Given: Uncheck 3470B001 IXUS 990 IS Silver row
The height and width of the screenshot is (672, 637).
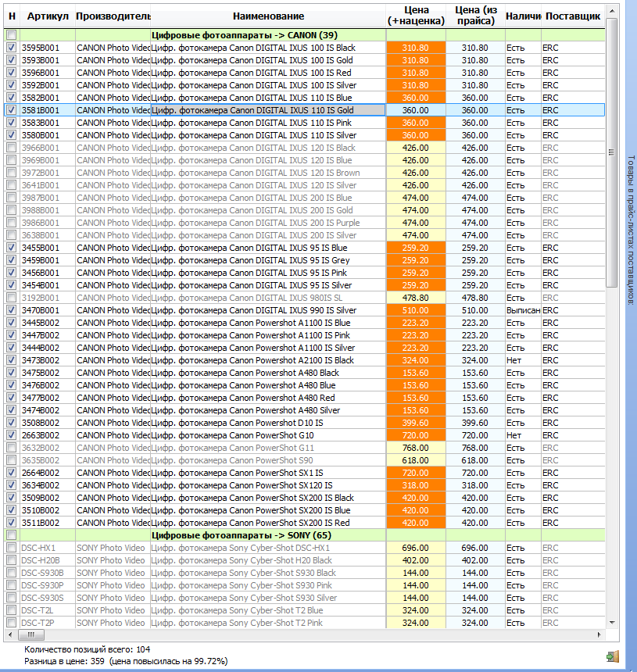Looking at the screenshot, I should coord(12,310).
